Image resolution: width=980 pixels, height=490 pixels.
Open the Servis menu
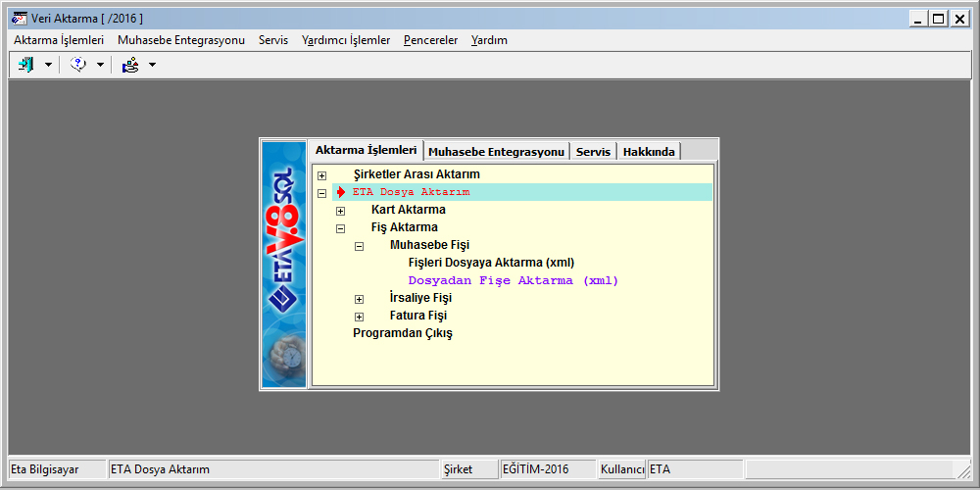(x=273, y=40)
